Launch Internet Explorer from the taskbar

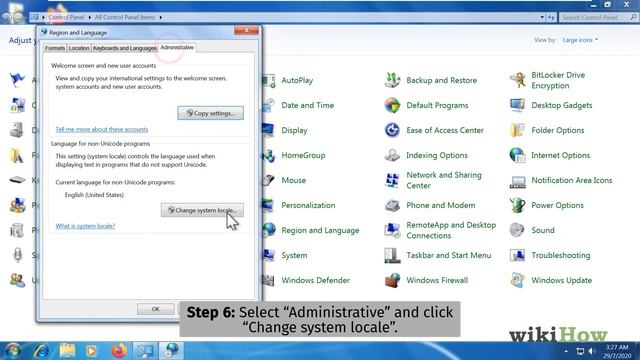(41, 351)
